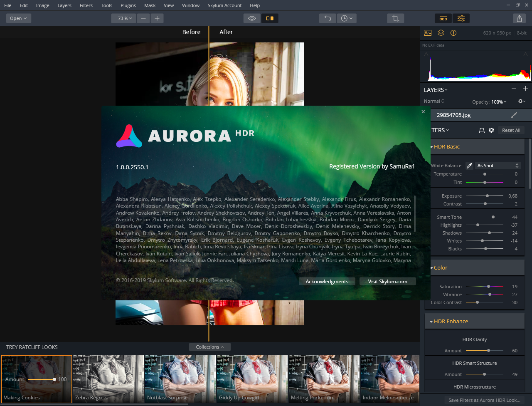Image resolution: width=532 pixels, height=406 pixels.
Task: Remove a layer with the minus icon
Action: pyautogui.click(x=514, y=89)
